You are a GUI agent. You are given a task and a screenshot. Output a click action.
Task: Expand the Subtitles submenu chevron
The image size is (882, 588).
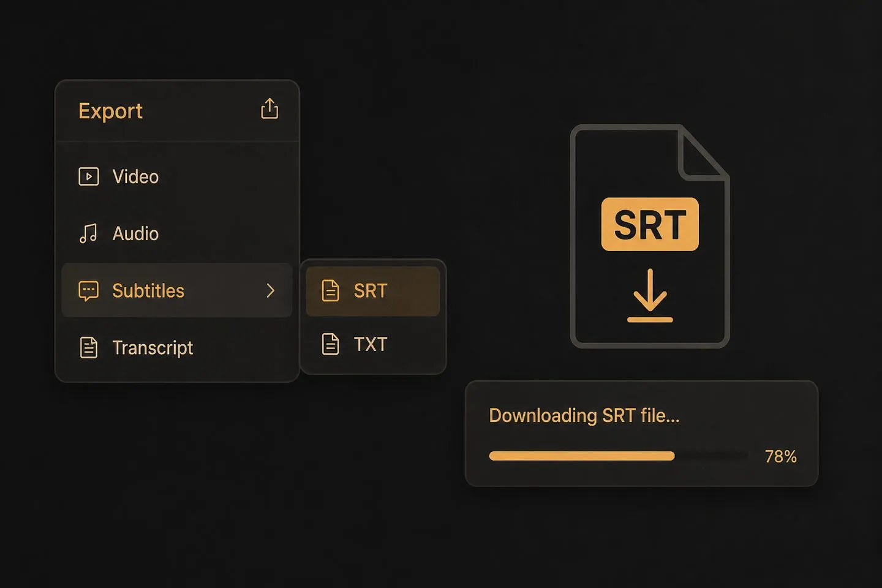(271, 290)
